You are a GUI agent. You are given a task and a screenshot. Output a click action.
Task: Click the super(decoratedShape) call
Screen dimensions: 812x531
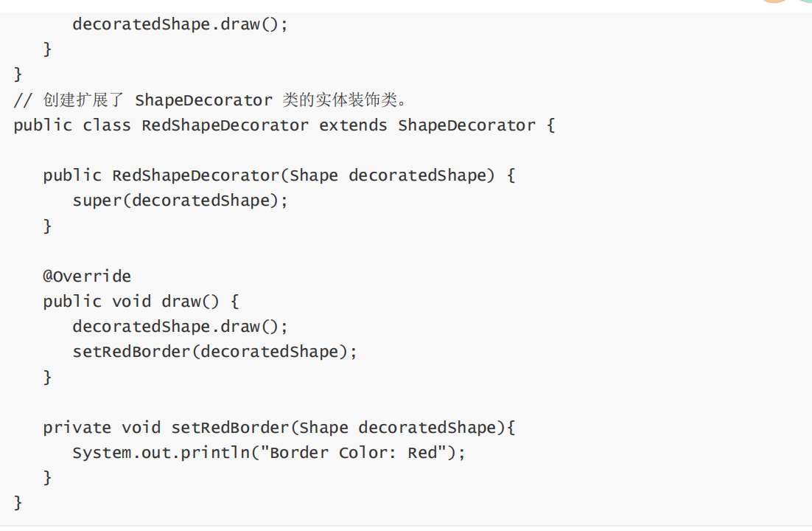tap(180, 201)
